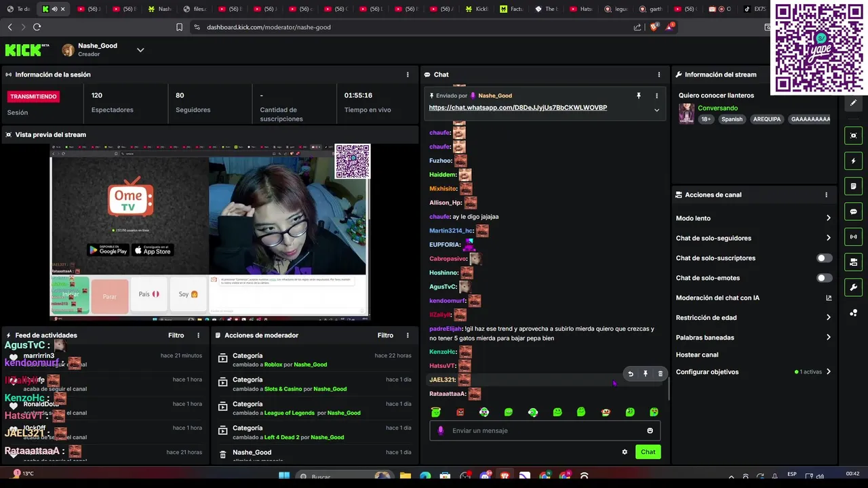The width and height of the screenshot is (868, 488).
Task: Open the emoji picker in chat input
Action: coord(650,430)
